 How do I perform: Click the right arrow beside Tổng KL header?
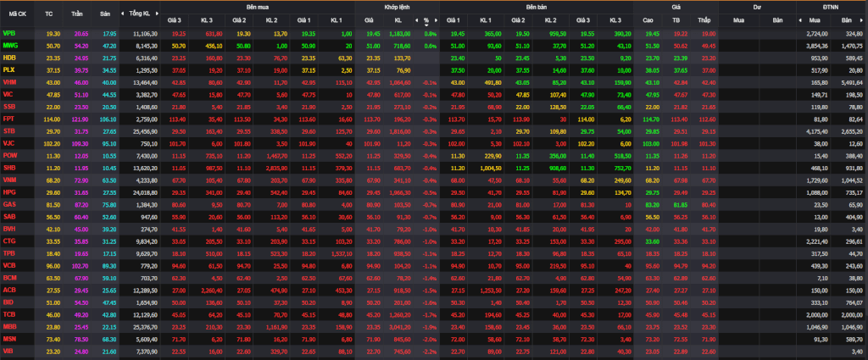pos(157,13)
